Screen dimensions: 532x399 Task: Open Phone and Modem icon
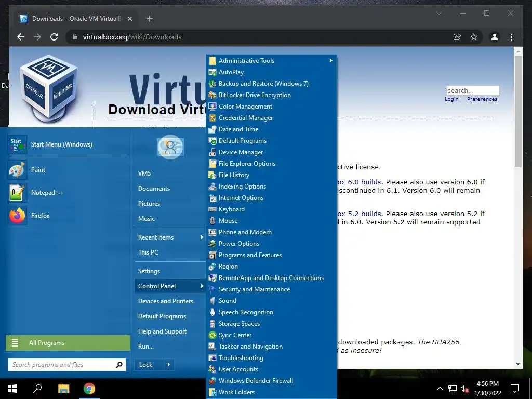coord(212,232)
